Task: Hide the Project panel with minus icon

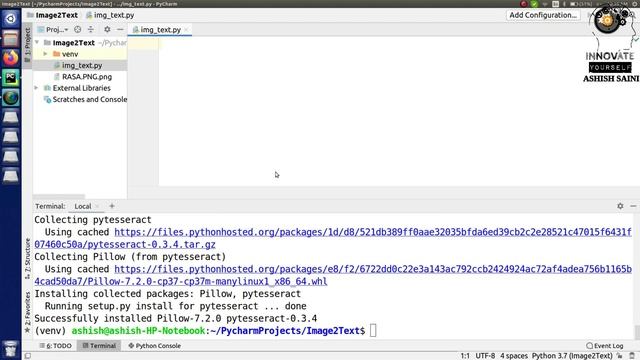Action: [x=120, y=29]
